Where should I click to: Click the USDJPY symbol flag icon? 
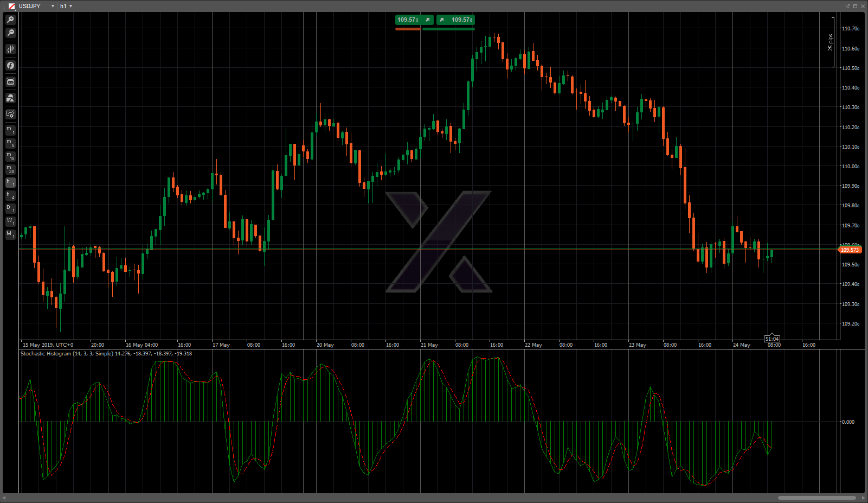point(12,6)
